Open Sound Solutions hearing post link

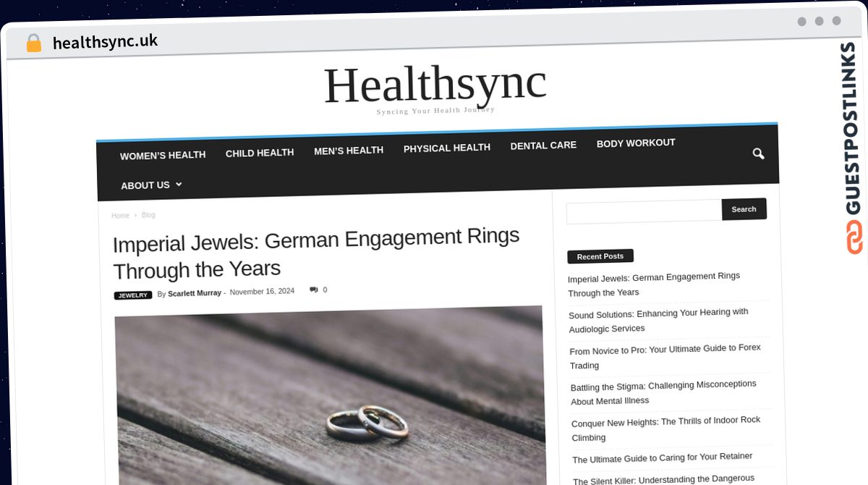click(659, 320)
